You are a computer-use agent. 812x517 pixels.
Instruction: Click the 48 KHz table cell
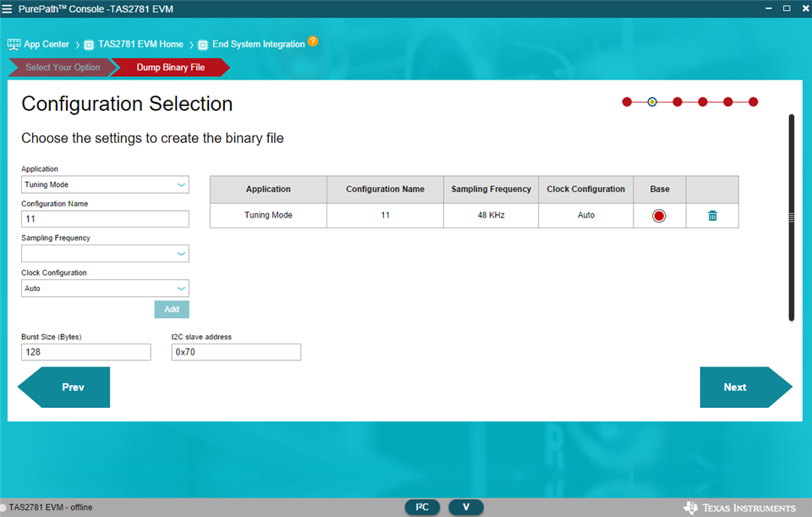[x=491, y=215]
